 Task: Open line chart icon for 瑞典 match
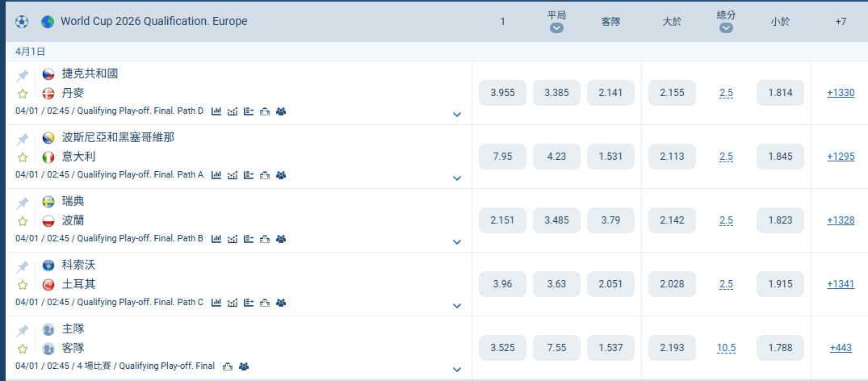(233, 239)
